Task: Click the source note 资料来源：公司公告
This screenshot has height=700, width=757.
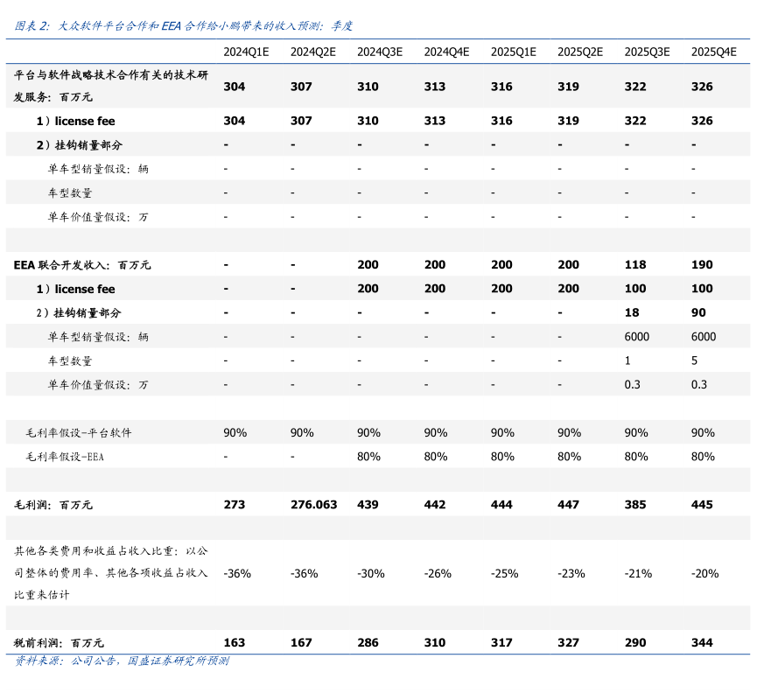Action: [121, 661]
